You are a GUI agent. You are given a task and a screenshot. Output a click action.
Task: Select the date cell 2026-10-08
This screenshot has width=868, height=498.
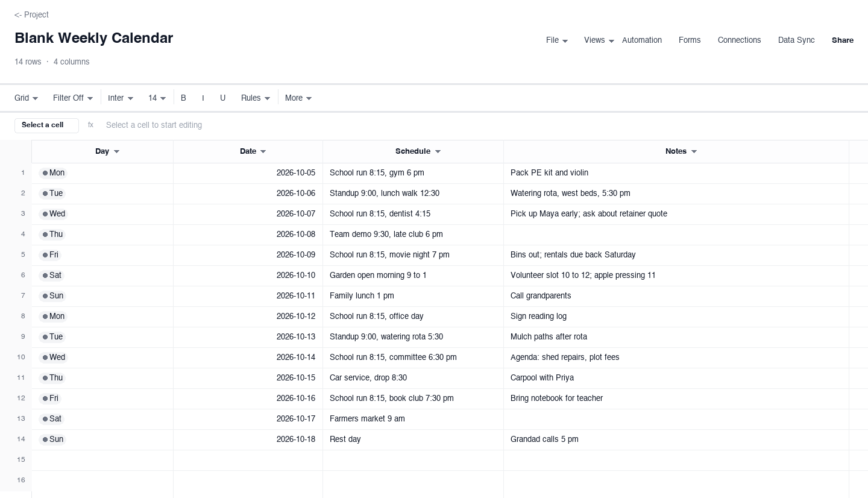pos(248,235)
